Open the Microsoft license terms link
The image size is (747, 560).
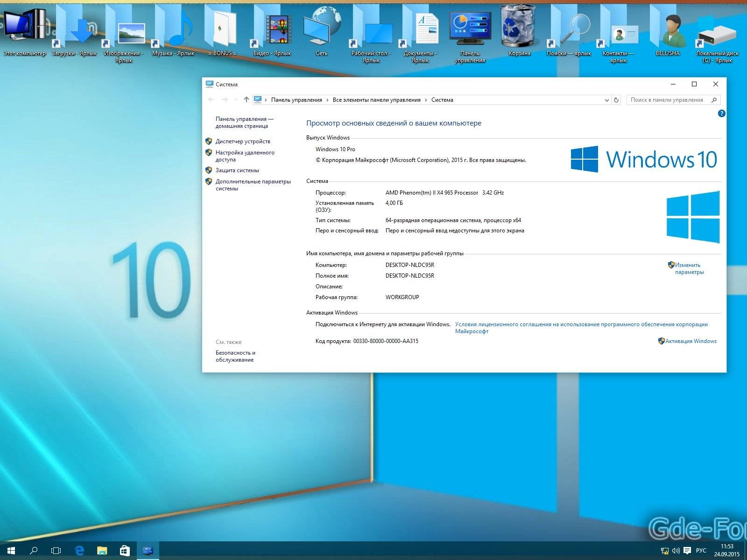click(581, 328)
